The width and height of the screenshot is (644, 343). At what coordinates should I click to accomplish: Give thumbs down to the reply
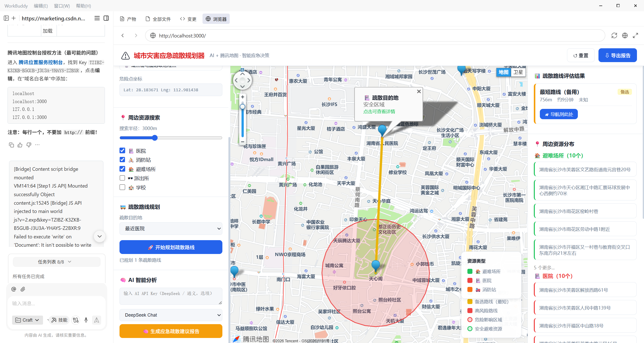[29, 145]
